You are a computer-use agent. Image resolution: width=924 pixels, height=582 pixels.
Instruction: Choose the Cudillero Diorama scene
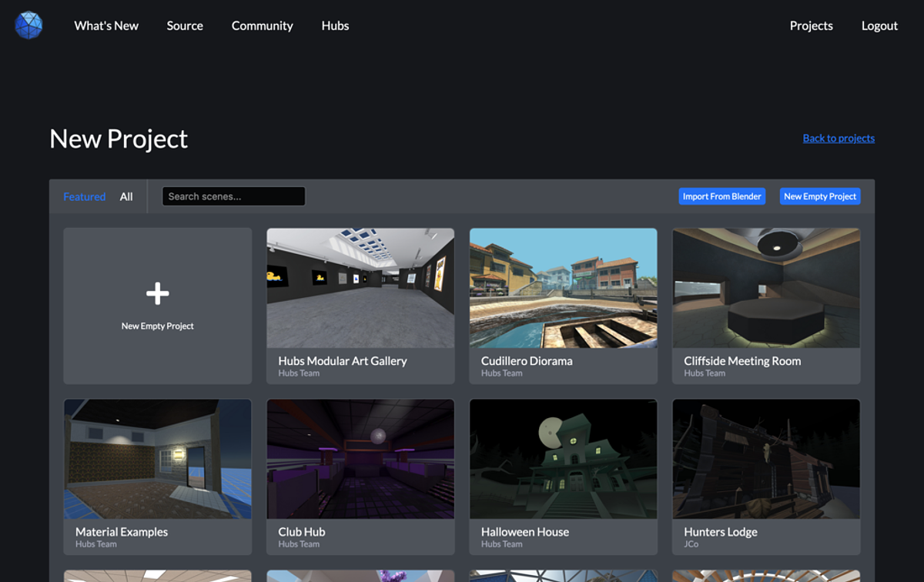(563, 288)
